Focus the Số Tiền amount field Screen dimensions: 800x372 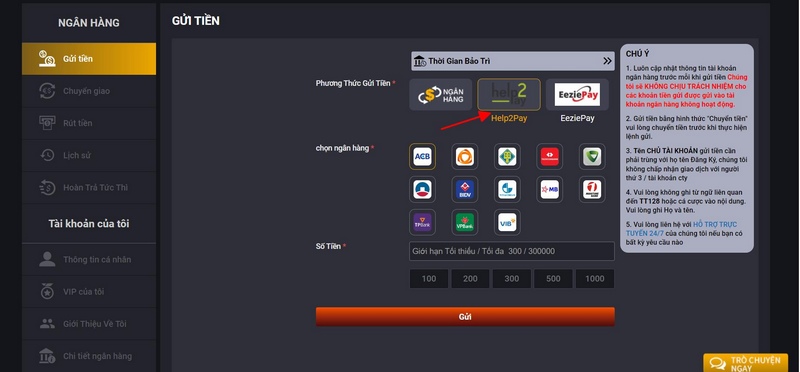pyautogui.click(x=512, y=251)
